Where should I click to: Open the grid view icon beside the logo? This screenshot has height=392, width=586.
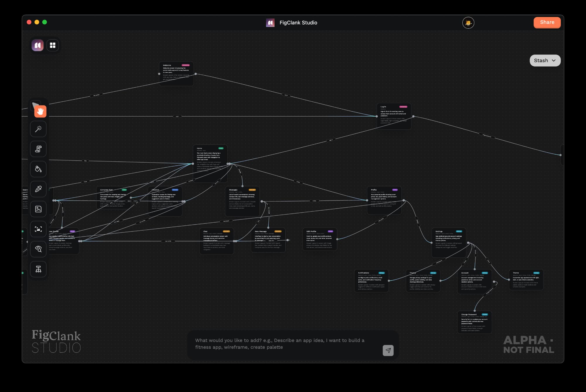53,45
